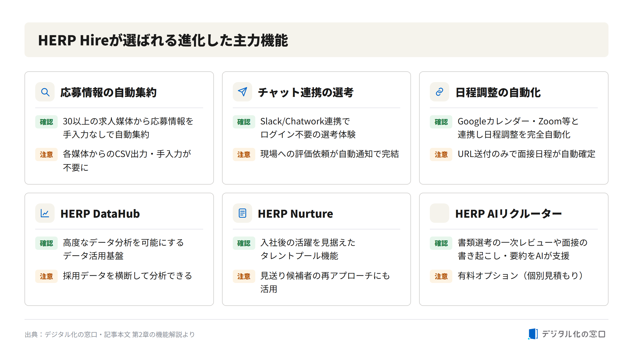Screen dimensions: 633x364
Task: Click the paper plane icon beside チャット連携の選考
Action: tap(242, 92)
